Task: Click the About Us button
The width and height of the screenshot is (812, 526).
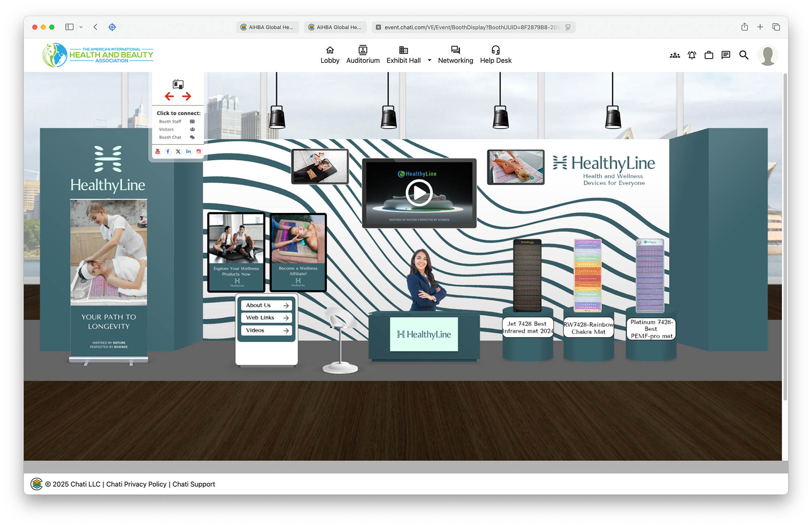Action: [x=266, y=305]
